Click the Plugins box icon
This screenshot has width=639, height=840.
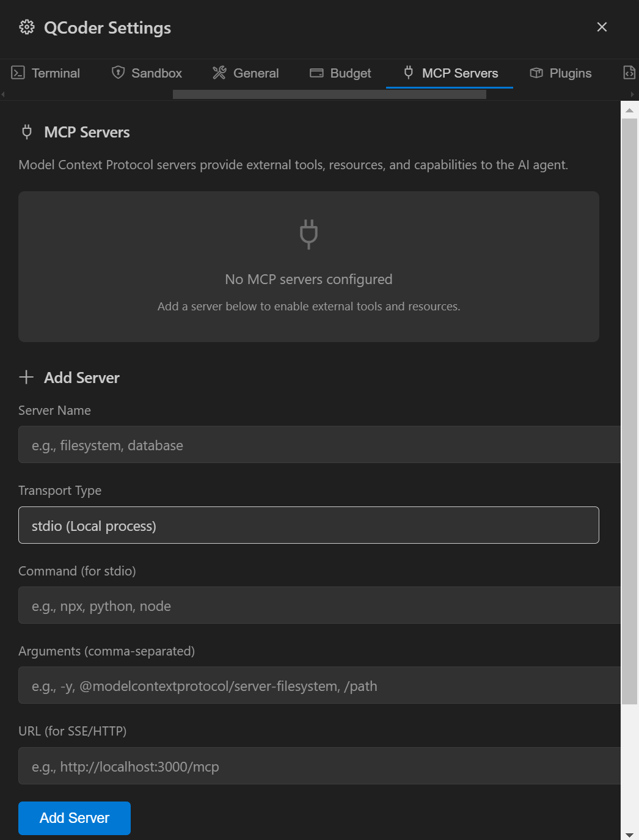point(536,73)
